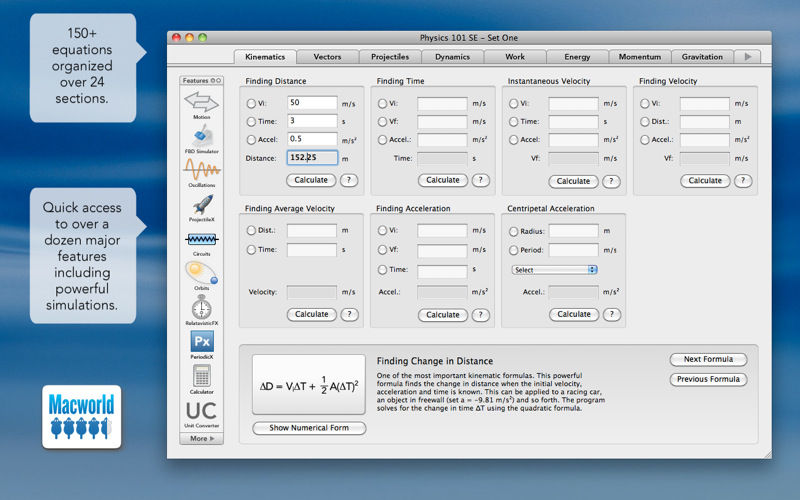Open the Circuits resistor icon

tap(202, 239)
